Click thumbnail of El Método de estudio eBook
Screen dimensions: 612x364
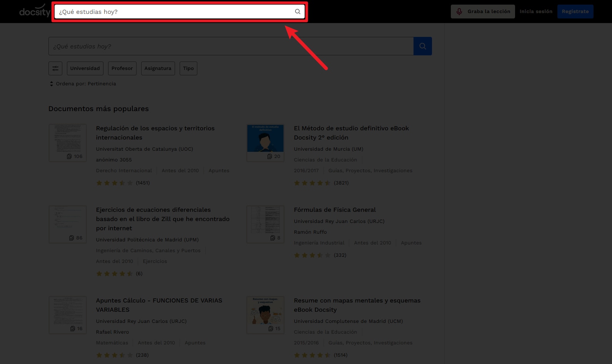[265, 143]
